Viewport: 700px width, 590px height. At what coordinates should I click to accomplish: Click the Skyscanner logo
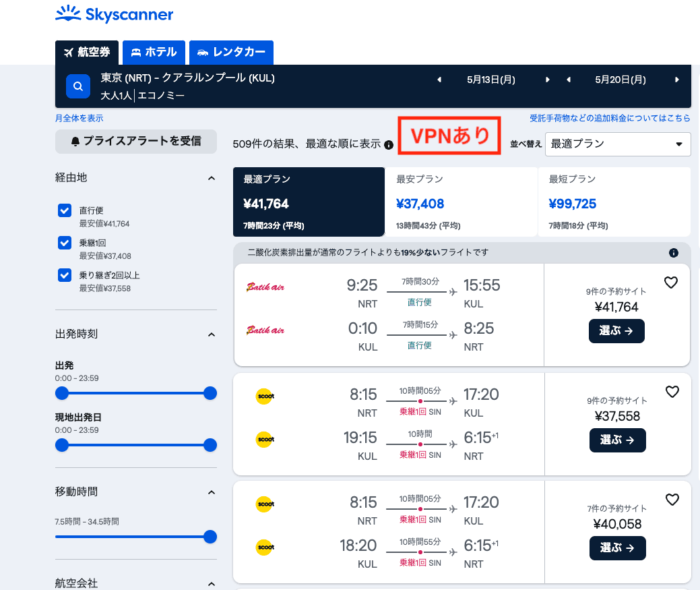point(115,14)
